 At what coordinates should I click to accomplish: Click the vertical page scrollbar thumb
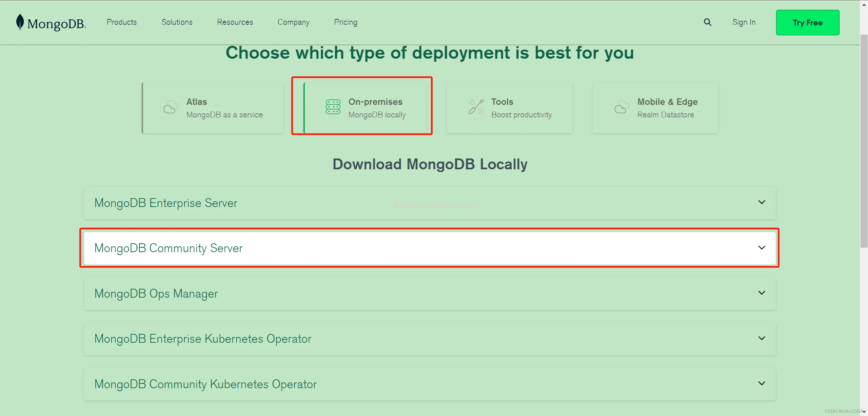(864, 141)
